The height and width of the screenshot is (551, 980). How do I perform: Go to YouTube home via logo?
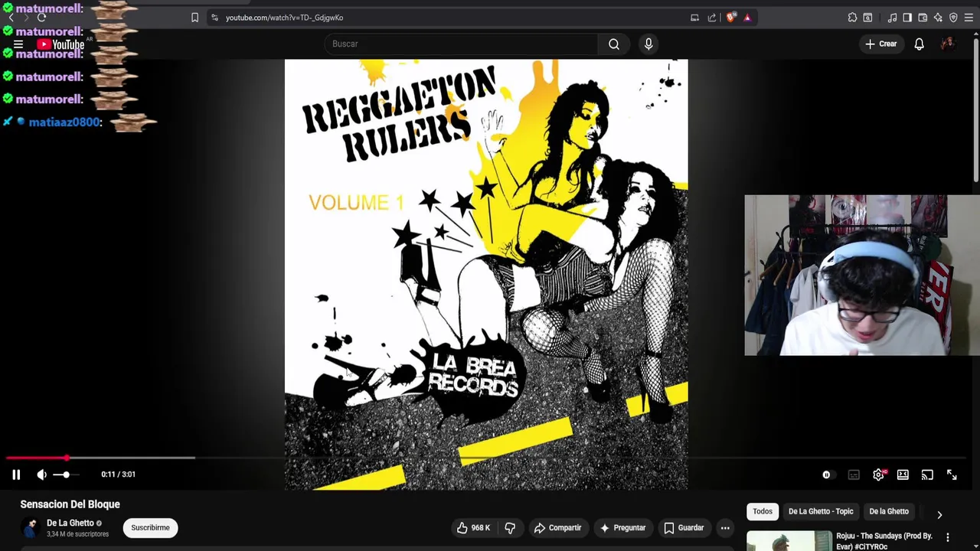(x=60, y=44)
